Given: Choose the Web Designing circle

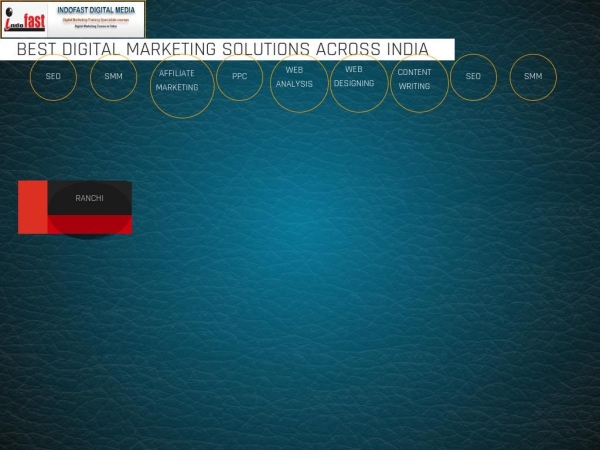Looking at the screenshot, I should pyautogui.click(x=357, y=77).
